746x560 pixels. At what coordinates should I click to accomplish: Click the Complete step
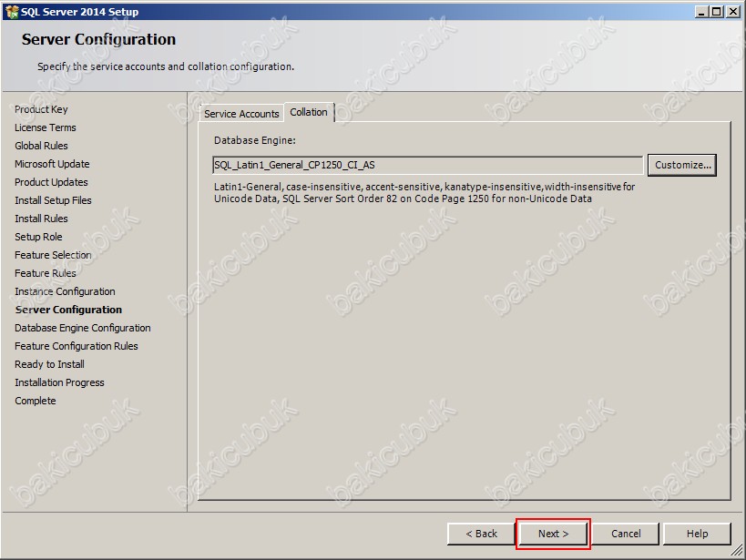pyautogui.click(x=36, y=401)
